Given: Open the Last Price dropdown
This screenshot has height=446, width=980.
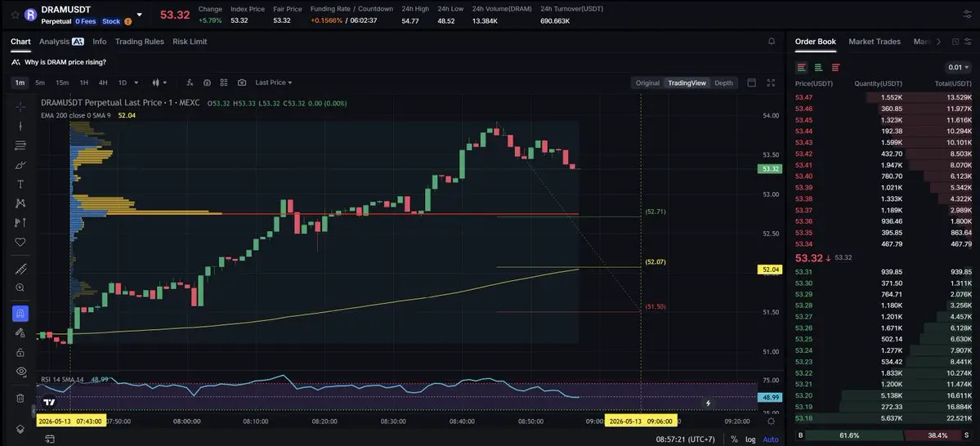Looking at the screenshot, I should (x=273, y=83).
